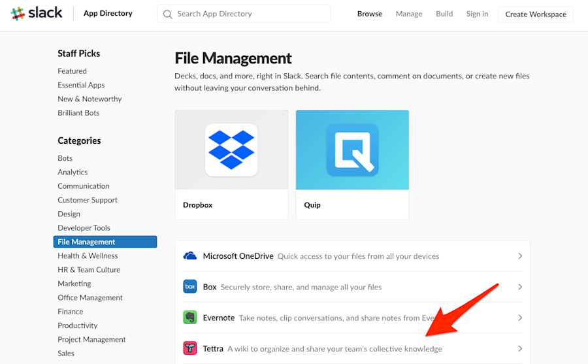
Task: Open the Browse menu item
Action: point(369,14)
